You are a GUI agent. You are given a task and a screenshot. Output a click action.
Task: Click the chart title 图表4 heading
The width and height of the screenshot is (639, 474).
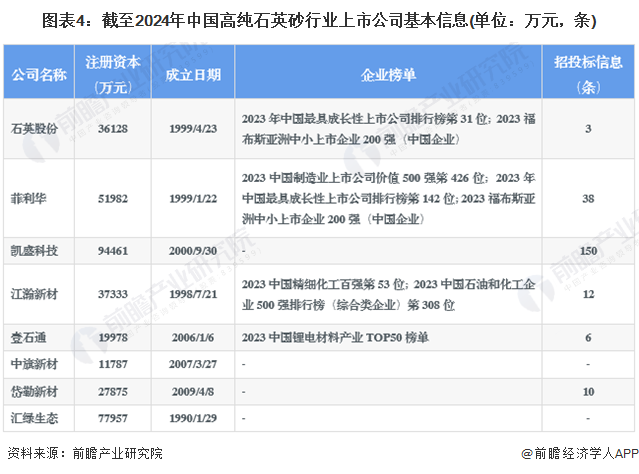319,16
